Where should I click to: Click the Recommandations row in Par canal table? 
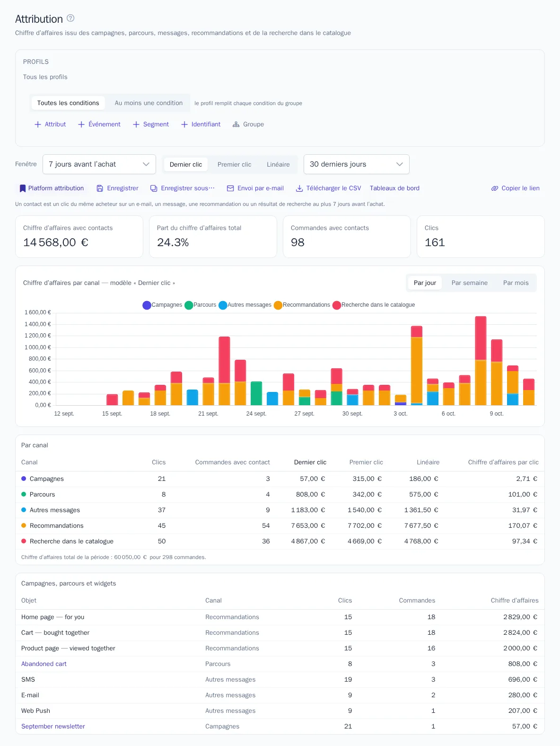point(280,526)
